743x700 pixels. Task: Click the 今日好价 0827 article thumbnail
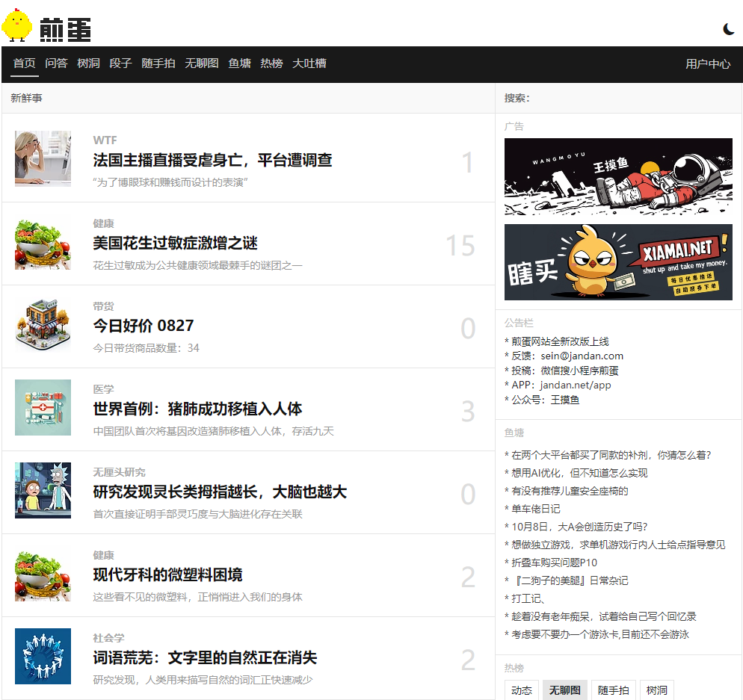point(43,325)
